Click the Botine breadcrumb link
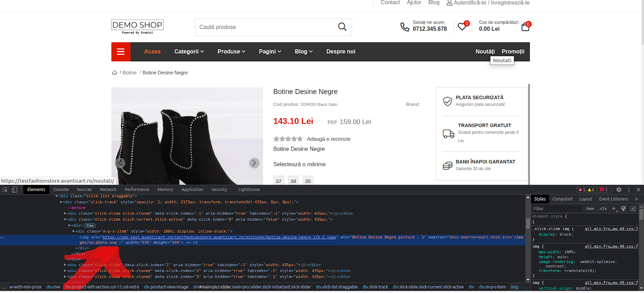Viewport: 644px width, 293px height. click(x=130, y=73)
